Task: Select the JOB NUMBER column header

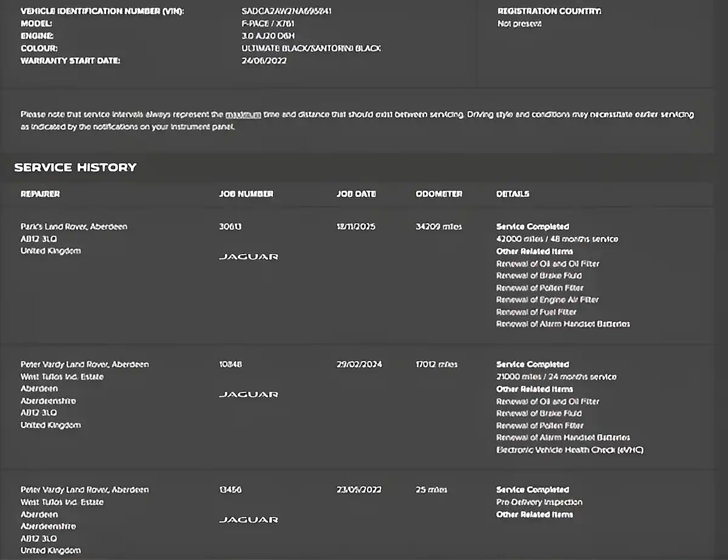Action: click(x=246, y=194)
